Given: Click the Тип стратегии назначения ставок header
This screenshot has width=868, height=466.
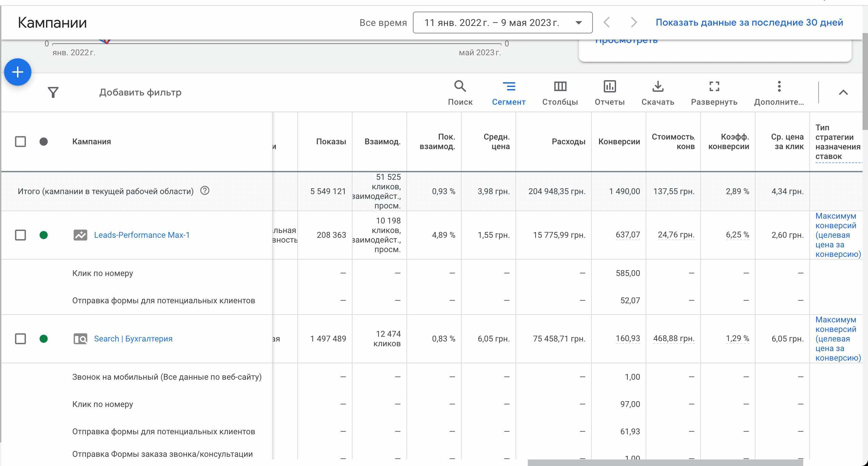Looking at the screenshot, I should click(x=838, y=142).
